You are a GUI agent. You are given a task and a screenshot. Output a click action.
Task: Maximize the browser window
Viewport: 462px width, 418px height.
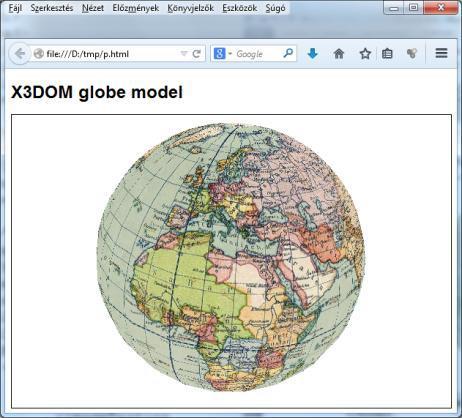413,8
